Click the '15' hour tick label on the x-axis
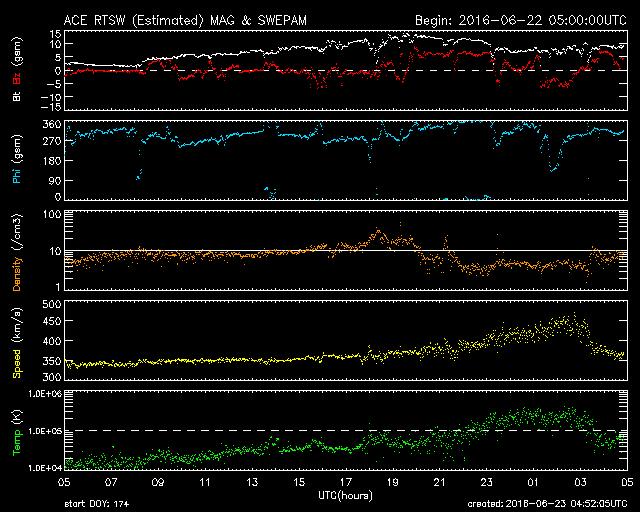640x512 pixels. point(299,482)
